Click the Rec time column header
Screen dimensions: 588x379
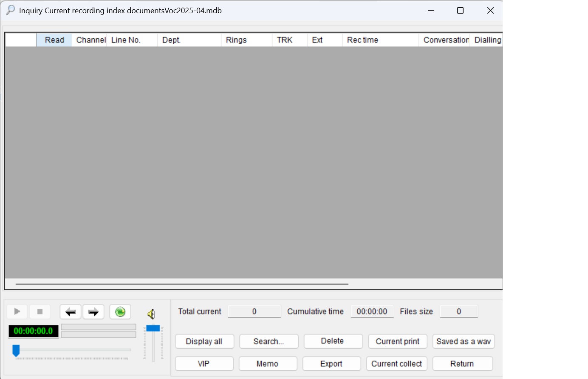click(362, 40)
